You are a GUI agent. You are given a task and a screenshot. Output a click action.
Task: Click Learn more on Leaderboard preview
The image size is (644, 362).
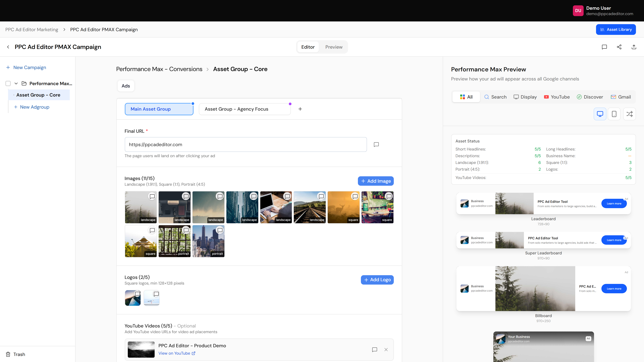pyautogui.click(x=614, y=204)
